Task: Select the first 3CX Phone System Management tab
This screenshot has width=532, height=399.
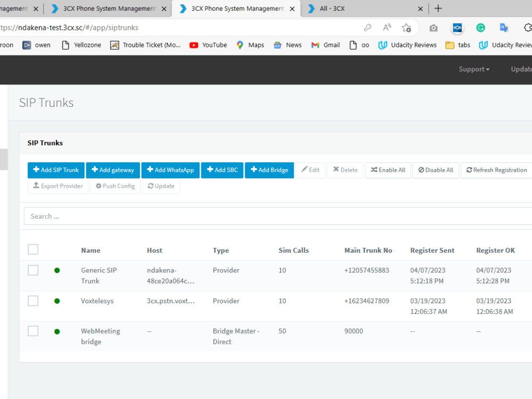Action: 106,8
